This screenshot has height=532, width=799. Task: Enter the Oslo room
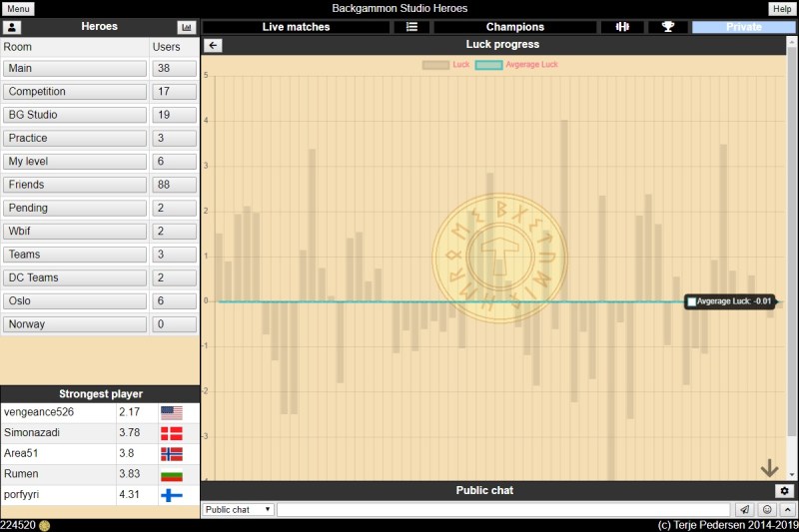(74, 300)
